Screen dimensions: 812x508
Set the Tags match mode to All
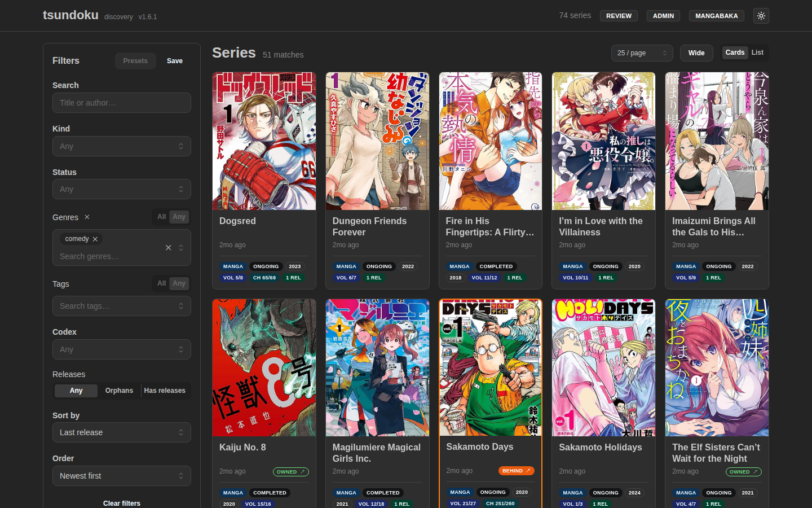[x=161, y=283]
